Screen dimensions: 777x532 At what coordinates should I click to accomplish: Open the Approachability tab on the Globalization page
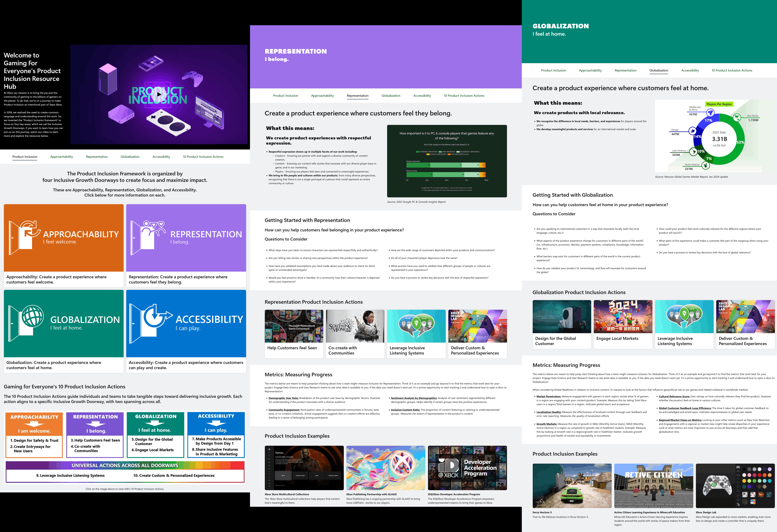coord(590,71)
